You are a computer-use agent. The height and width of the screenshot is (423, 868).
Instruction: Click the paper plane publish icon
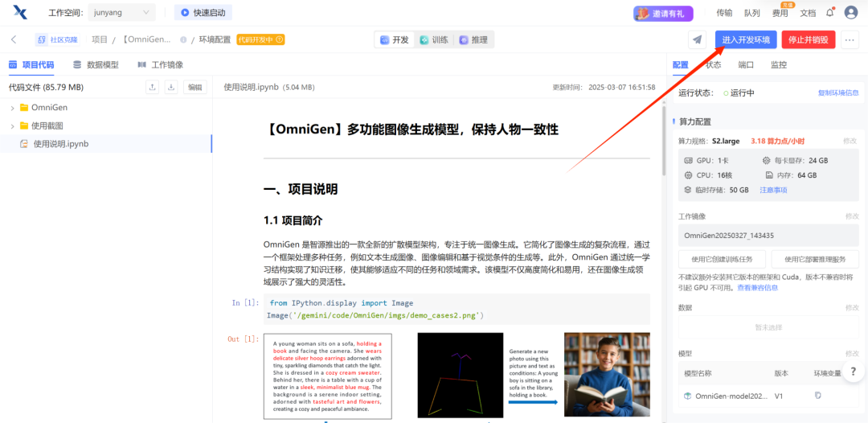point(698,40)
